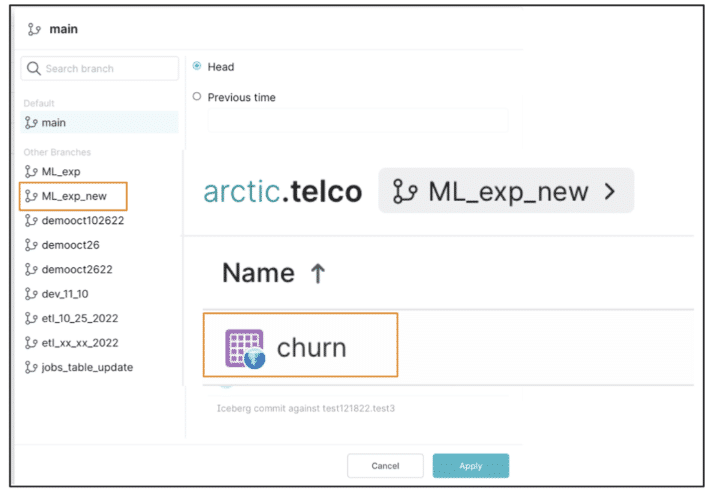This screenshot has height=500, width=708.
Task: Click the churn Iceberg table icon
Action: tap(245, 348)
